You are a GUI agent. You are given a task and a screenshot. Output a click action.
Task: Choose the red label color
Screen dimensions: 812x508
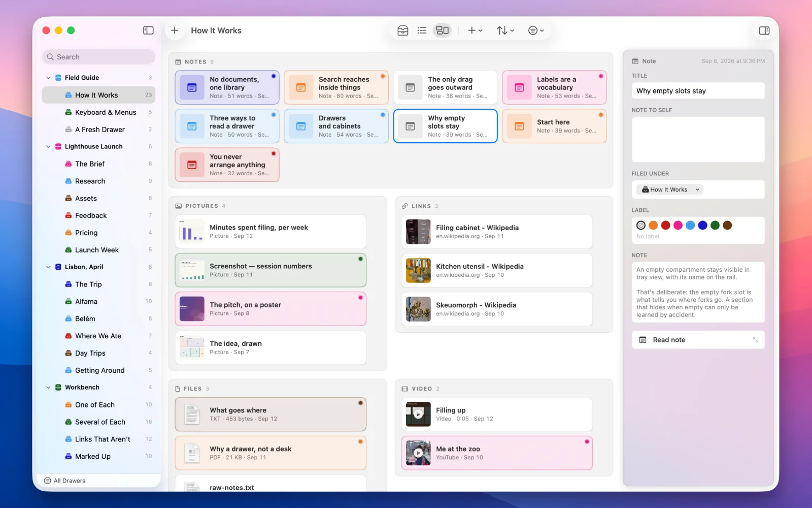(x=665, y=225)
